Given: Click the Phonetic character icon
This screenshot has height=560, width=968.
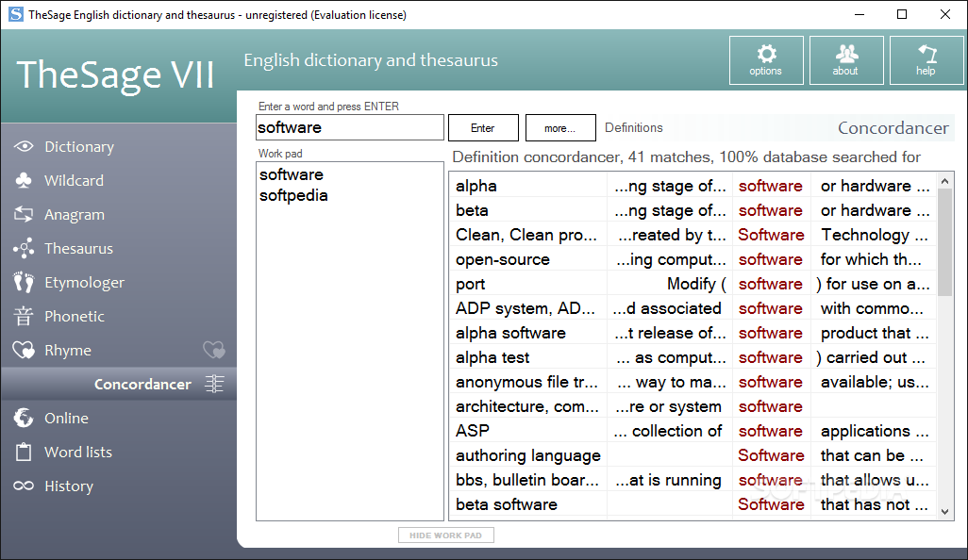Looking at the screenshot, I should pyautogui.click(x=24, y=317).
